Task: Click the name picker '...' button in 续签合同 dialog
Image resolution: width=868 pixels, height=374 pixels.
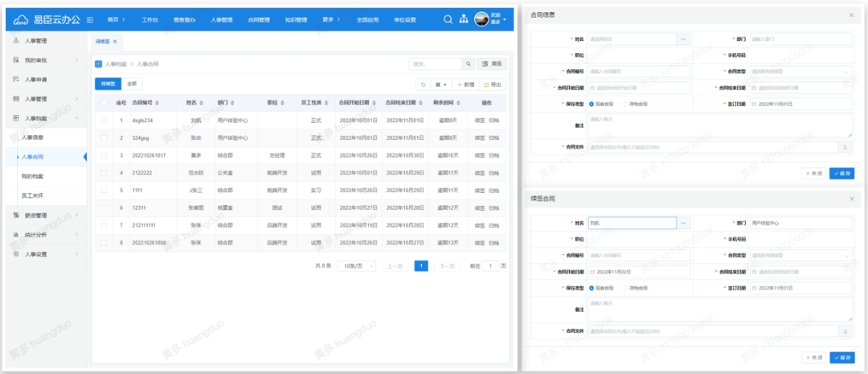Action: pos(684,223)
